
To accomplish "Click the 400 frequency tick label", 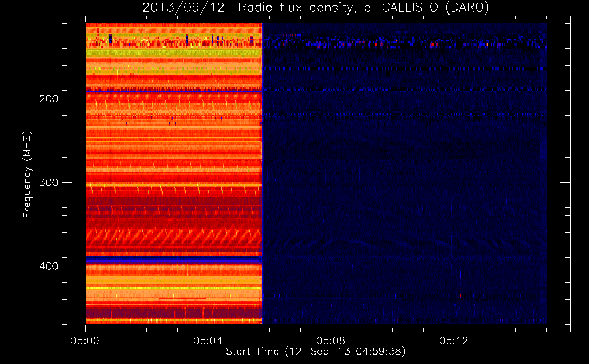I will point(49,266).
